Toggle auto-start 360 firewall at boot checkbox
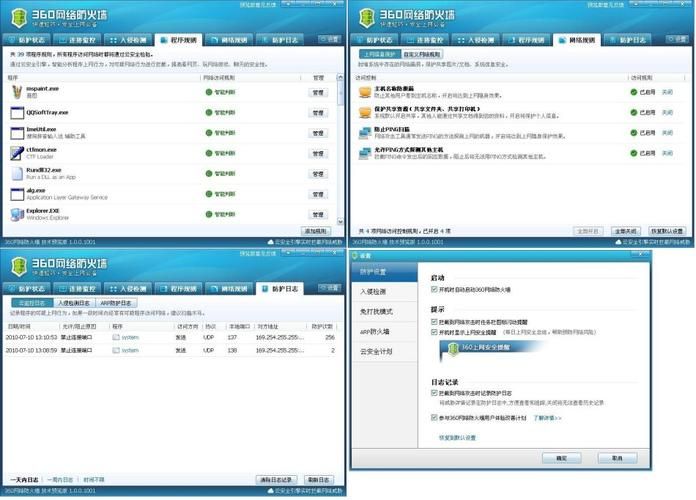Image resolution: width=696 pixels, height=500 pixels. [x=434, y=290]
